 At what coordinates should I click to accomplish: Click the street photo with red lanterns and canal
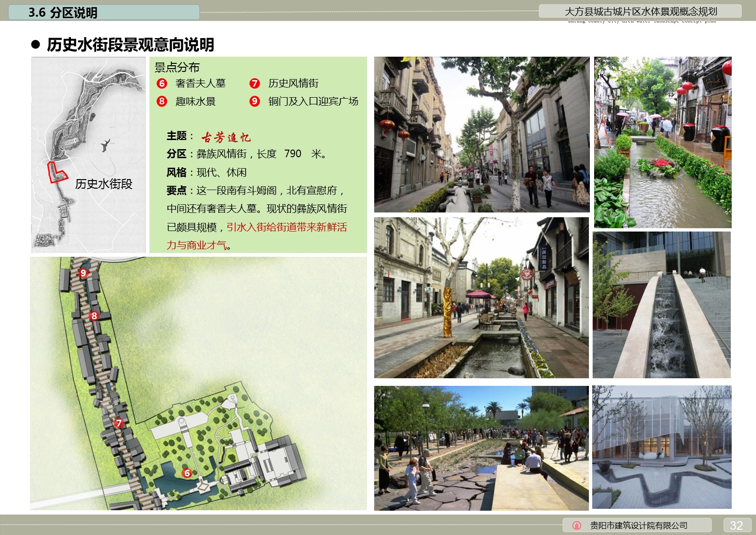482,135
